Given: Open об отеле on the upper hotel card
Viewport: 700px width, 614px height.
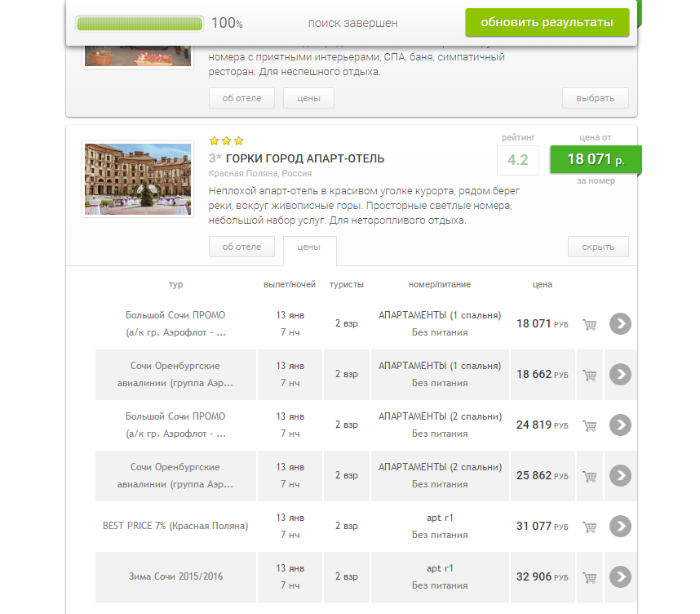Looking at the screenshot, I should click(x=241, y=98).
